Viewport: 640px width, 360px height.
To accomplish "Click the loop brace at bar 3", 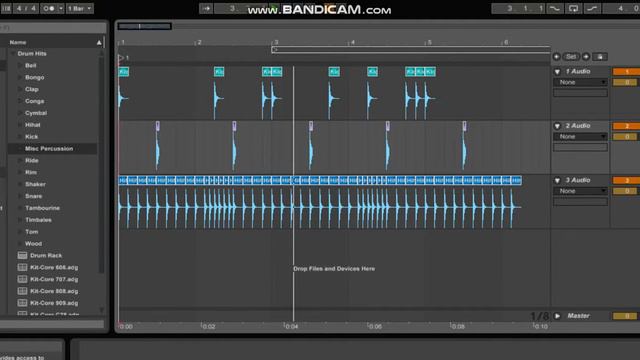I will coord(411,49).
